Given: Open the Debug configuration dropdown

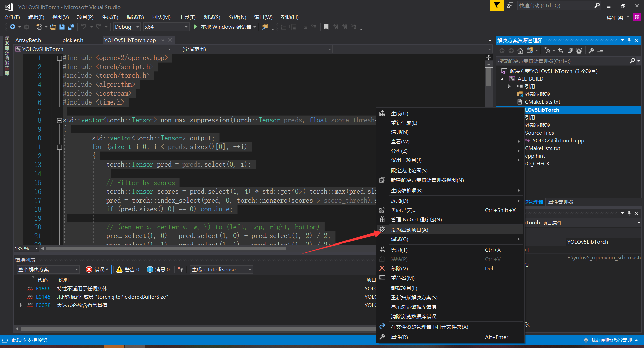Looking at the screenshot, I should pyautogui.click(x=126, y=27).
